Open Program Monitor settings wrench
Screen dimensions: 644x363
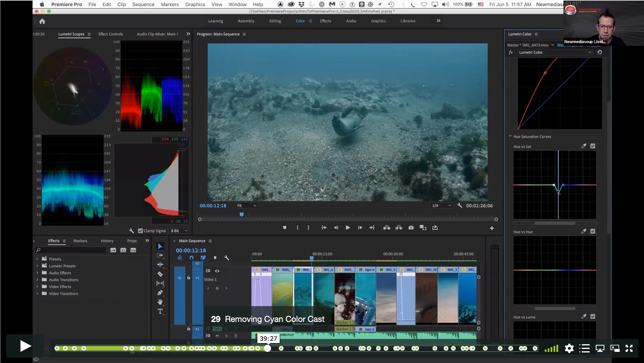(460, 206)
